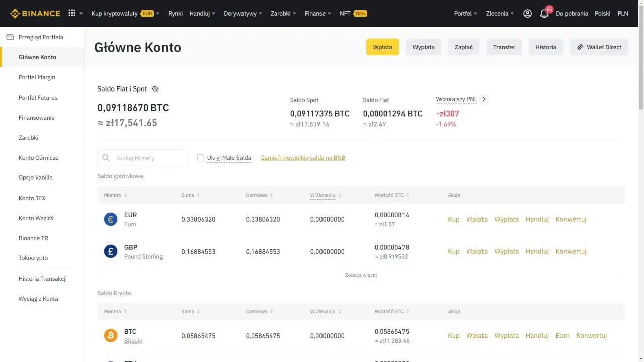Click the Pound Sterling coin icon
Image resolution: width=644 pixels, height=362 pixels.
point(110,251)
